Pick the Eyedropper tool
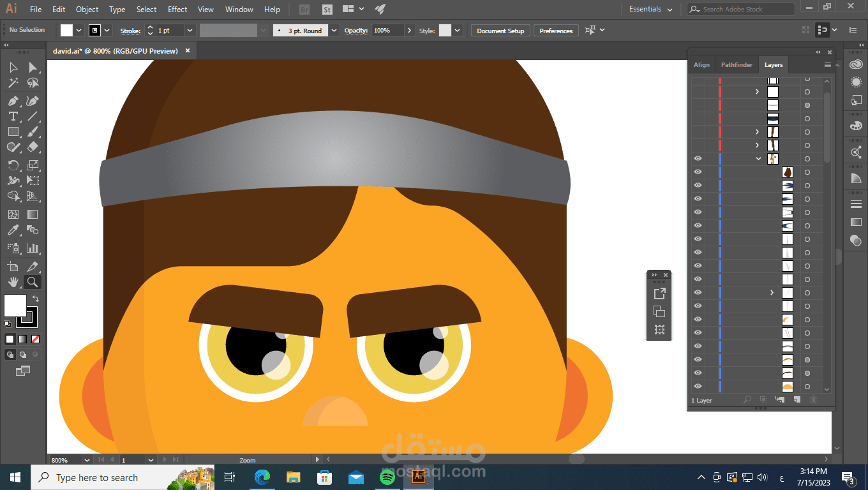 (x=13, y=230)
